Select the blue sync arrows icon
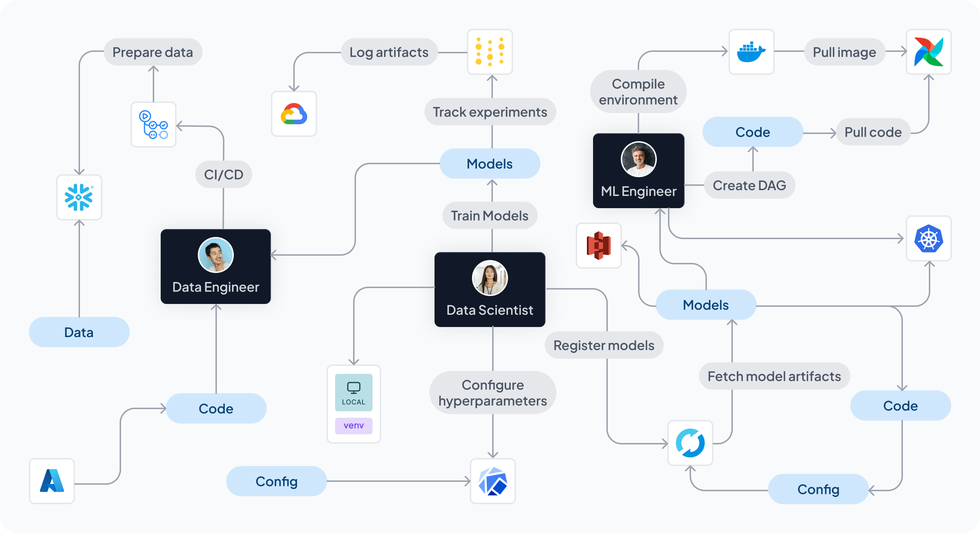The width and height of the screenshot is (980, 533). pyautogui.click(x=690, y=444)
